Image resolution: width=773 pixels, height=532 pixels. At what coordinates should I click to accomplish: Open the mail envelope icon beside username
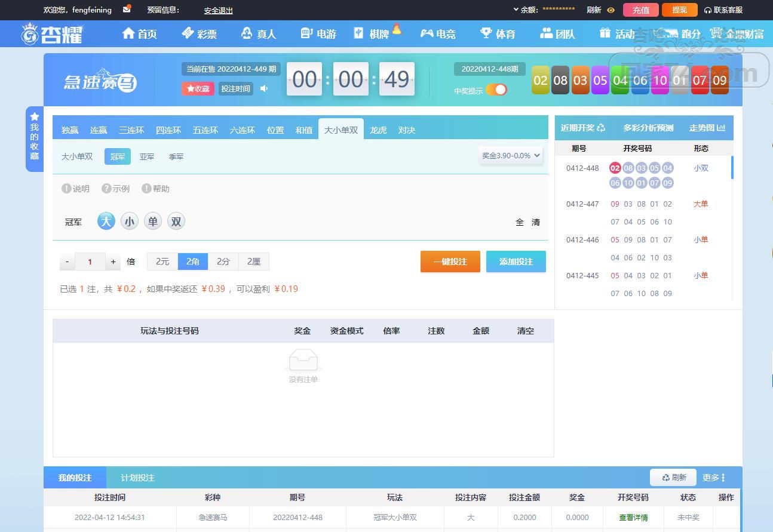coord(127,10)
